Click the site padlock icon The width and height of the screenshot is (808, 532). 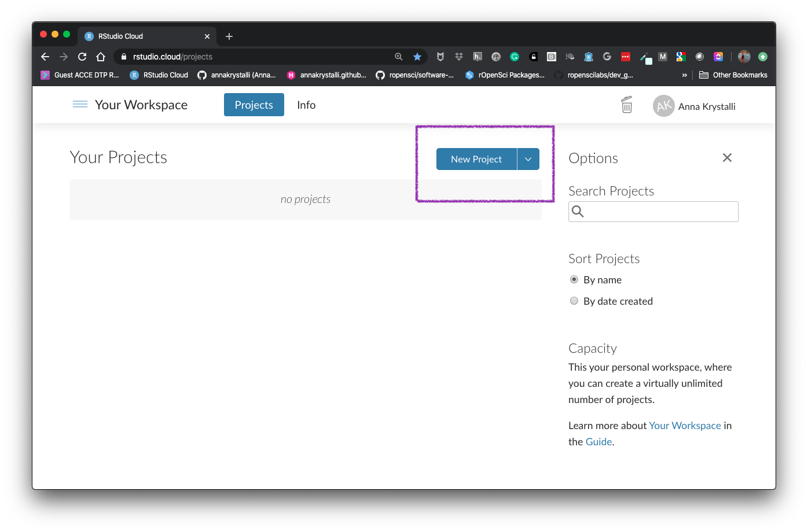click(x=123, y=57)
